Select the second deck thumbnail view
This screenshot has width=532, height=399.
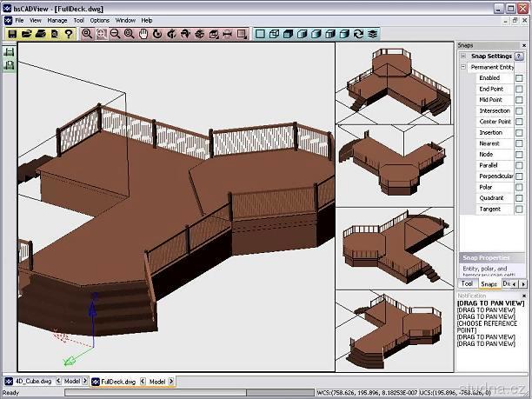(x=395, y=165)
